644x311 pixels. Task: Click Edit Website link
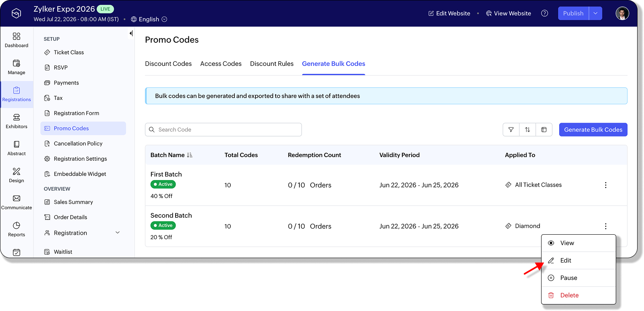449,13
